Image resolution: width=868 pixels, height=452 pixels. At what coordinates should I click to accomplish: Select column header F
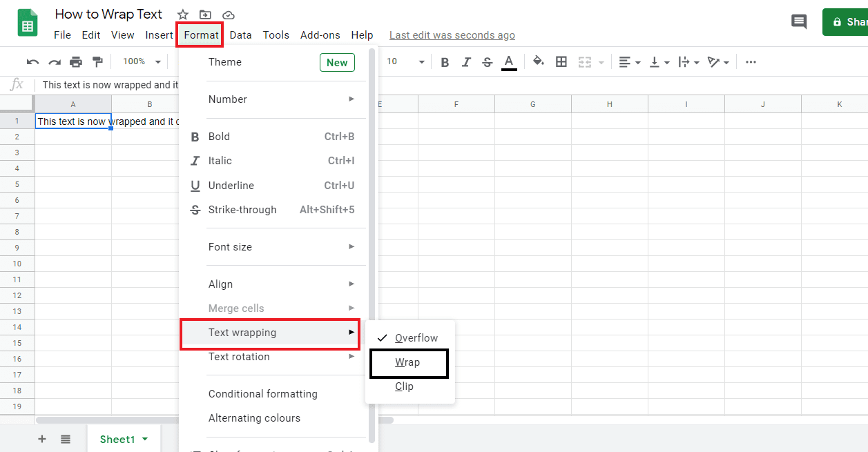456,104
